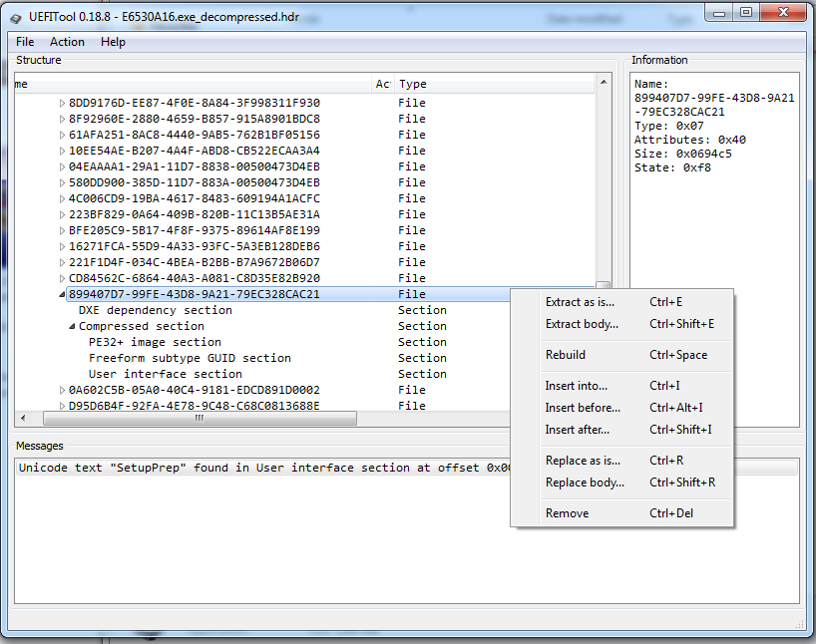Click the Name column header
The width and height of the screenshot is (816, 644).
coord(194,84)
